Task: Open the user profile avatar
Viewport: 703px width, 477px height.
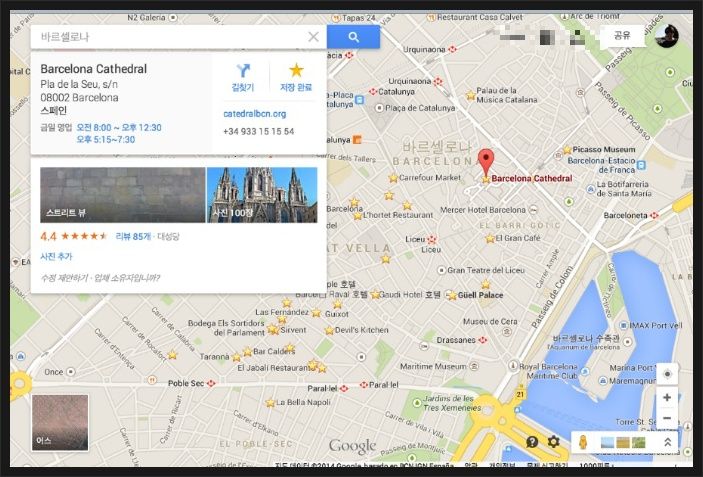Action: tap(667, 35)
